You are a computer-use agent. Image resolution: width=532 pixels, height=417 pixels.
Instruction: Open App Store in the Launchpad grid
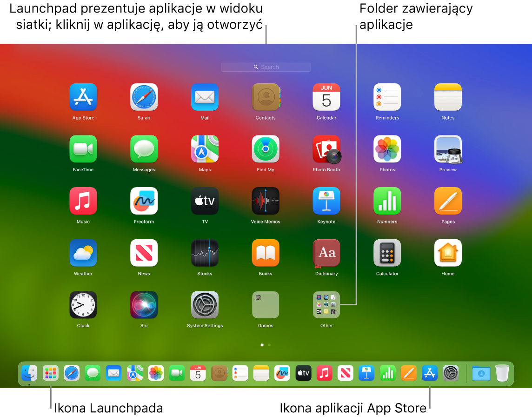[x=83, y=97]
